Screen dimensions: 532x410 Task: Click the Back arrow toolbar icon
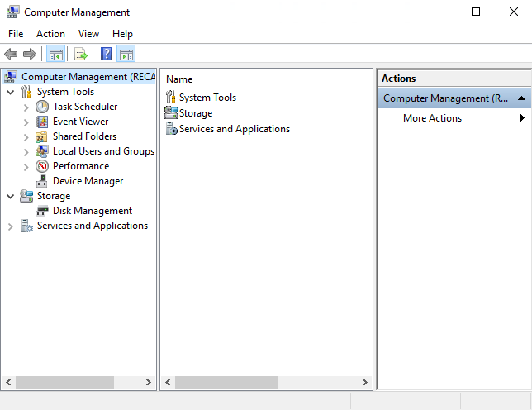(11, 54)
